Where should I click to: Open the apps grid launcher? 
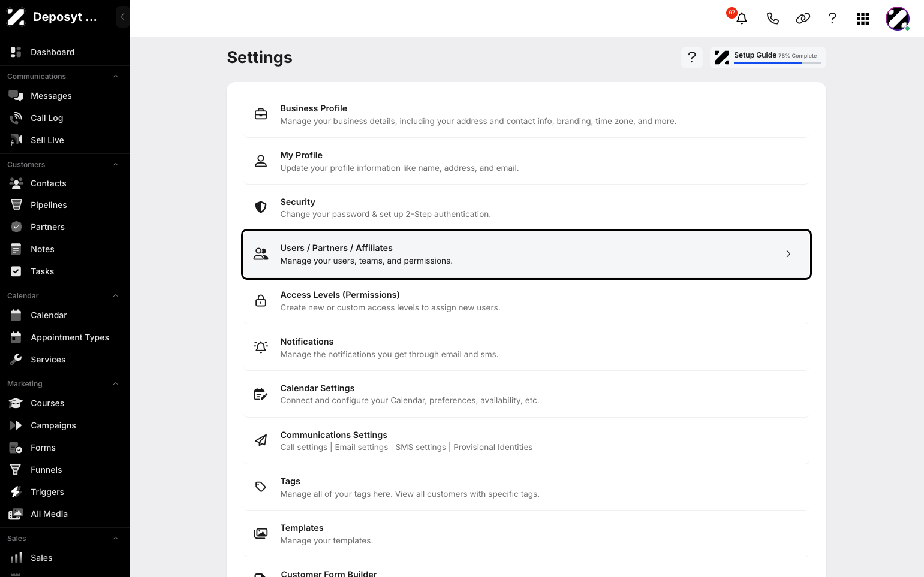click(863, 19)
